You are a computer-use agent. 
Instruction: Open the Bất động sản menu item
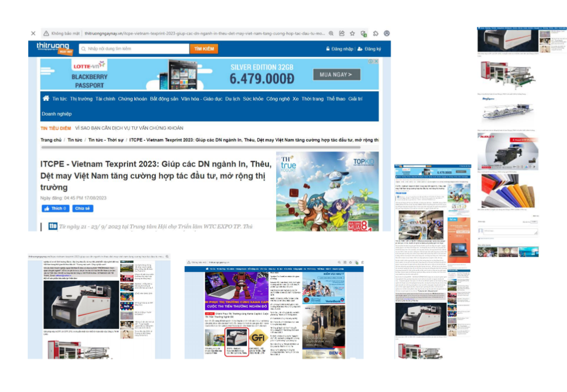pyautogui.click(x=164, y=99)
